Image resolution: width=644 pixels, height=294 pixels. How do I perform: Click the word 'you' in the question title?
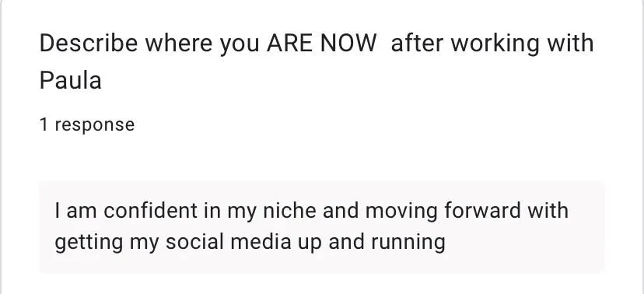point(240,45)
